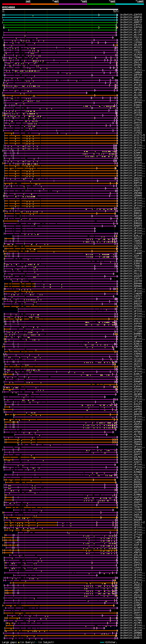This screenshot has height=644, width=146.
Task: Click the label UniRef100_Q5PPB8
Action: click(x=131, y=103)
